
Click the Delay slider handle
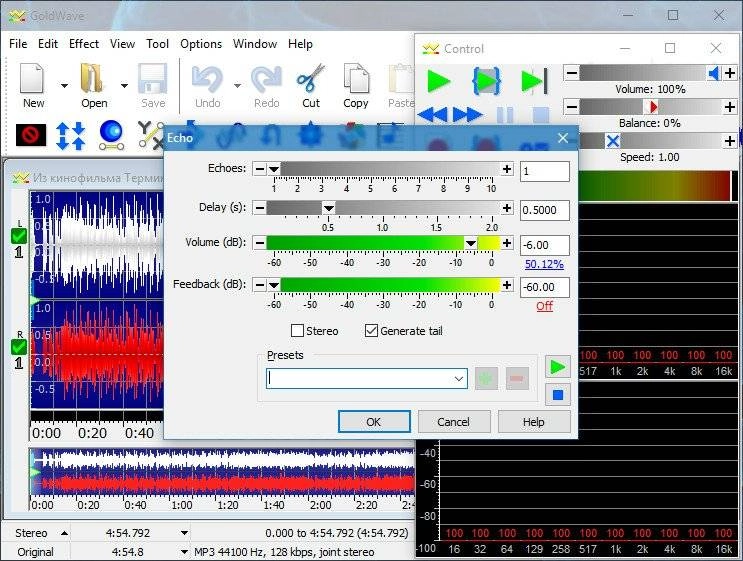click(329, 208)
